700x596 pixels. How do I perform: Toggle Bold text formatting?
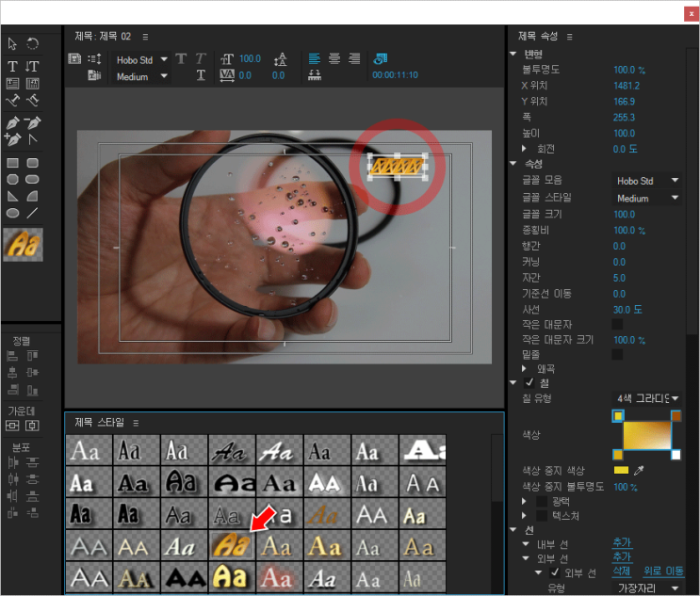[181, 59]
